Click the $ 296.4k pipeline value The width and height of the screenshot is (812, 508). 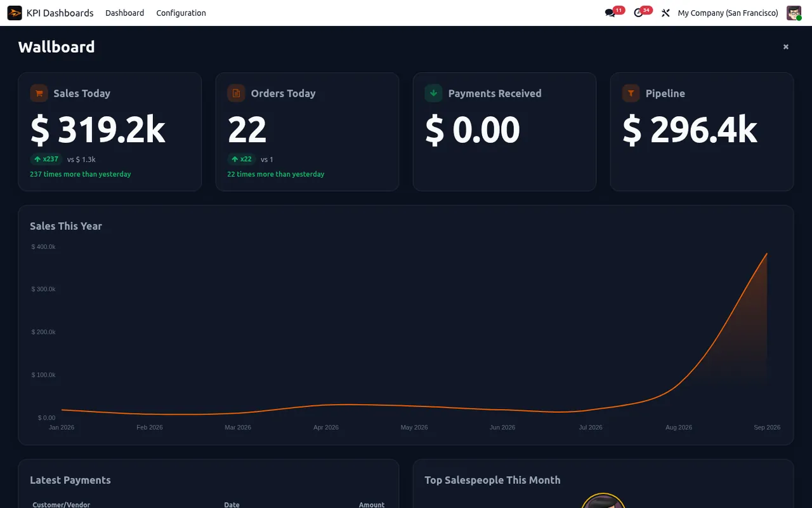[690, 130]
